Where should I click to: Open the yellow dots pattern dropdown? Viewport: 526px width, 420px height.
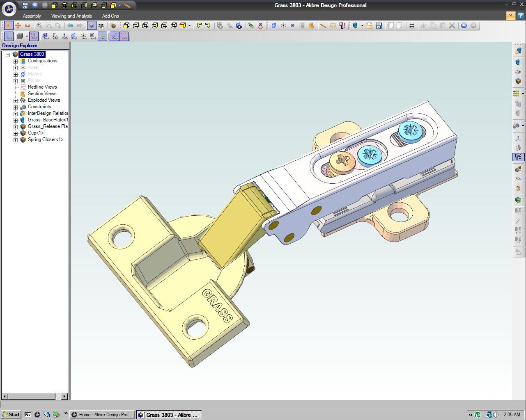523,94
